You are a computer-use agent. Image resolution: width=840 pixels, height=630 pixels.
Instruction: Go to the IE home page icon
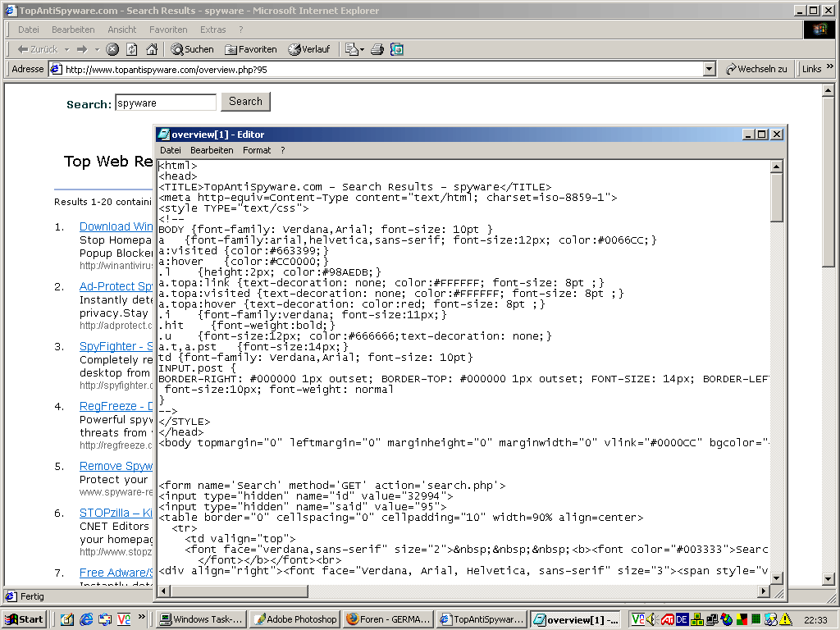click(152, 49)
